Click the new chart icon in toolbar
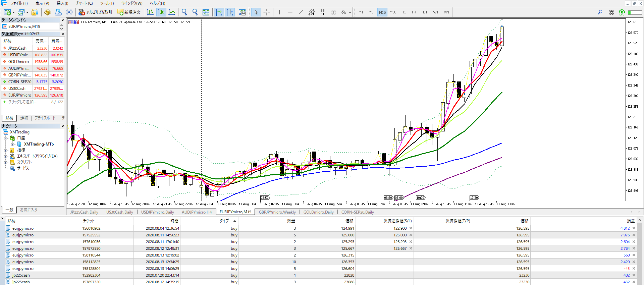The width and height of the screenshot is (644, 285). click(x=7, y=12)
